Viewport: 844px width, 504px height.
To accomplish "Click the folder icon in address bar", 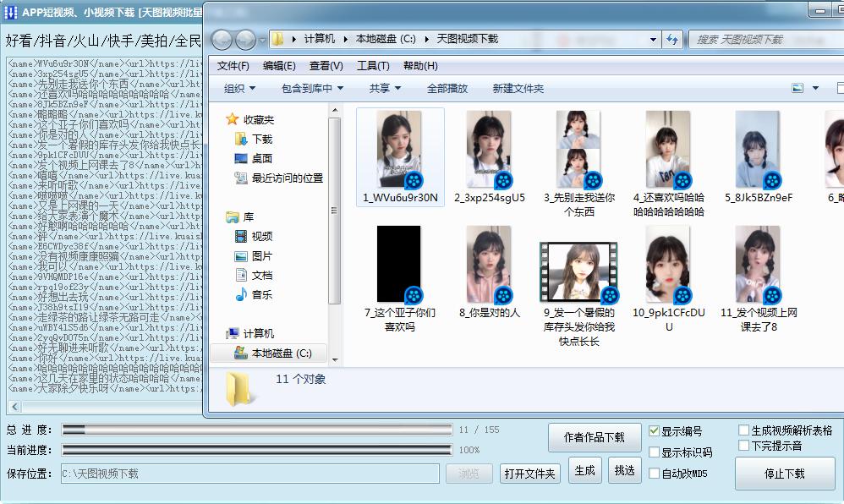I will 277,39.
